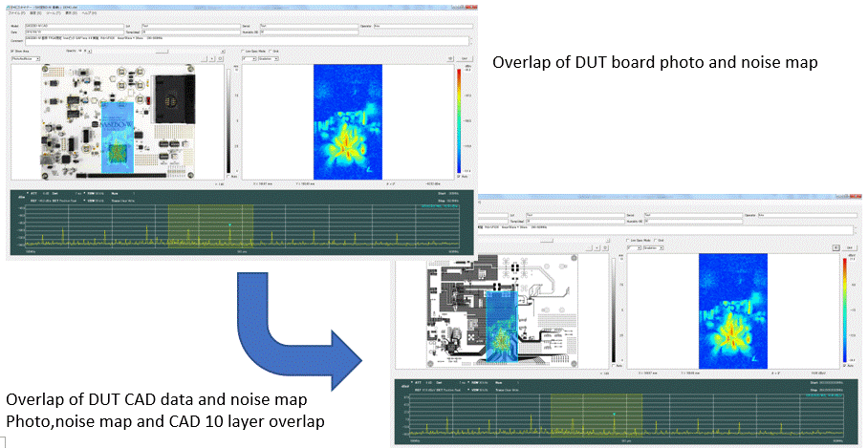The height and width of the screenshot is (448, 868).
Task: Open the fourth menu item in top window
Action: pyautogui.click(x=72, y=12)
